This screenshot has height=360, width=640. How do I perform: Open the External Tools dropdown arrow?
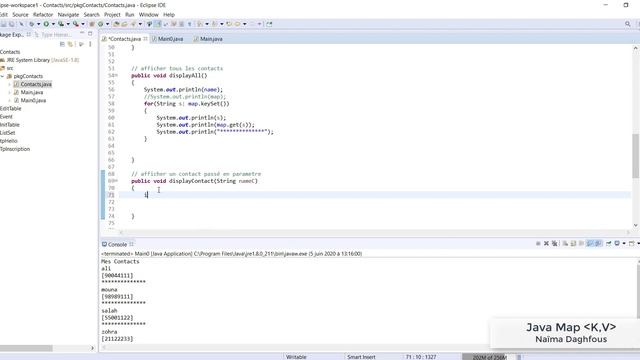click(x=83, y=24)
